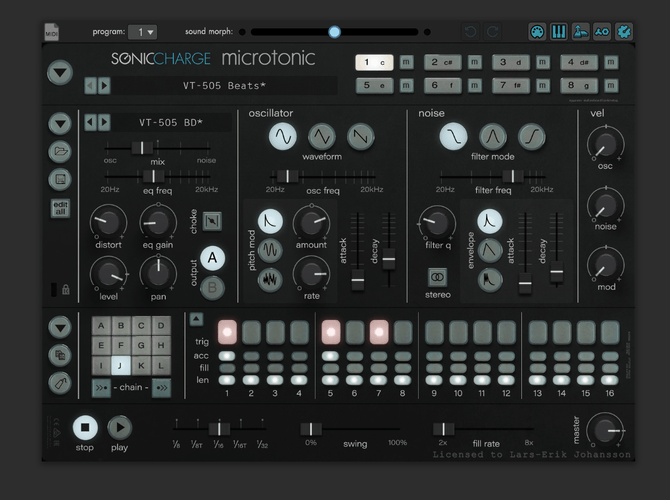This screenshot has height=500, width=670.
Task: Expand the global program menu arrow
Action: (60, 73)
